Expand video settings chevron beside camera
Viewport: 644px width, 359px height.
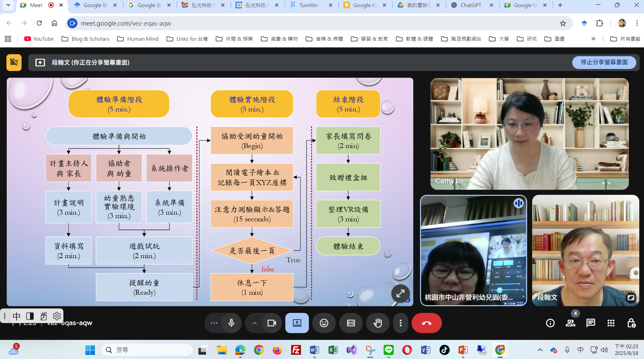[254, 323]
